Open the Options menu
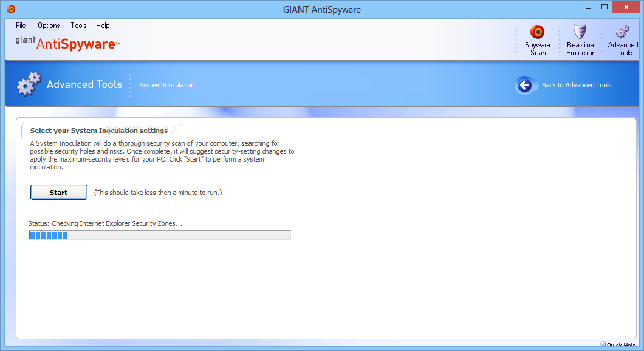This screenshot has height=351, width=644. point(49,26)
